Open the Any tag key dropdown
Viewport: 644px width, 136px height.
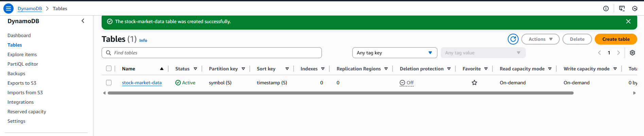pos(395,53)
